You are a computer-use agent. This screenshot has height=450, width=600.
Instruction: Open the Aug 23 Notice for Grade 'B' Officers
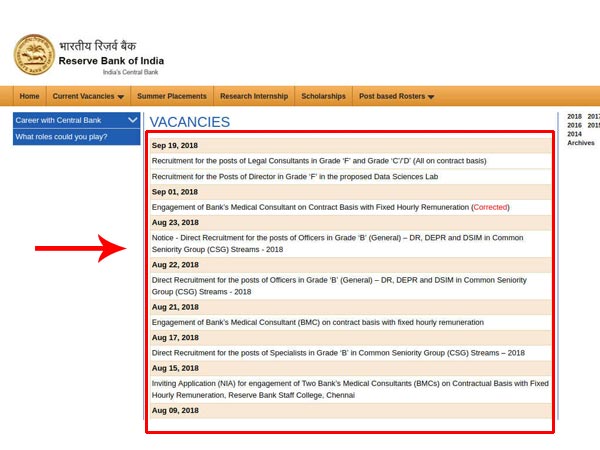click(x=337, y=243)
